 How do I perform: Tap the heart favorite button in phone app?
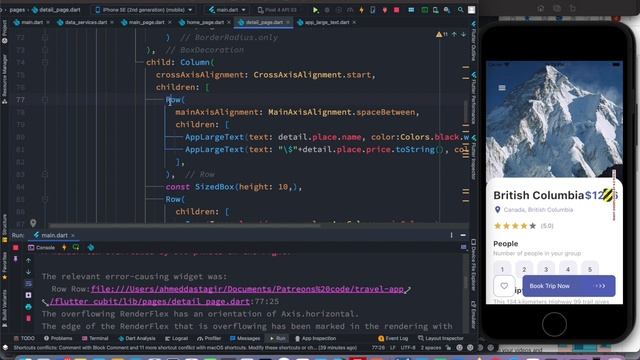coord(504,286)
